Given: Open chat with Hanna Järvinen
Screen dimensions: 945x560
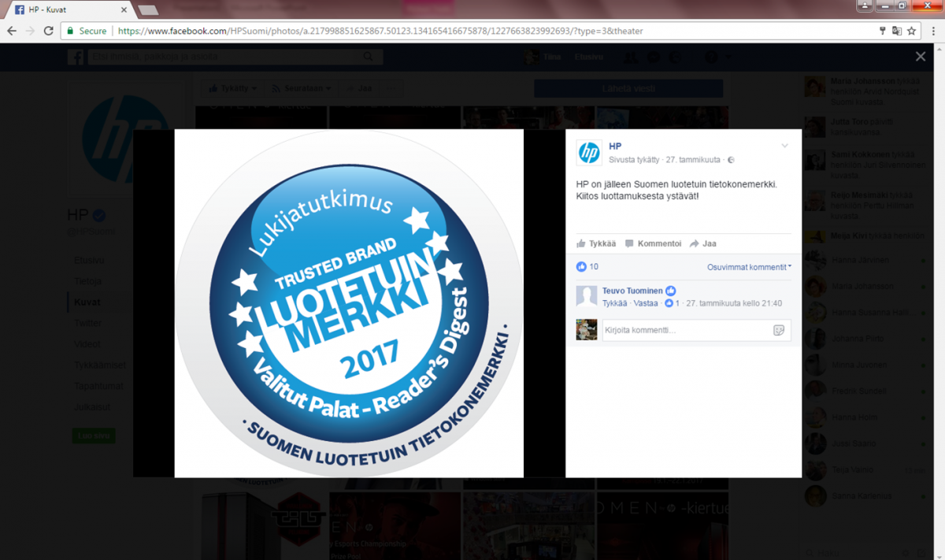Looking at the screenshot, I should pyautogui.click(x=866, y=260).
